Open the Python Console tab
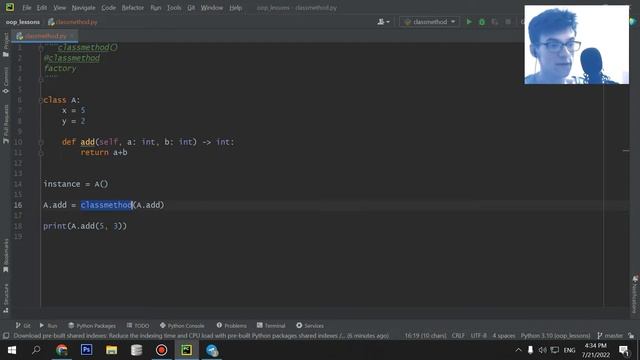 [x=182, y=325]
